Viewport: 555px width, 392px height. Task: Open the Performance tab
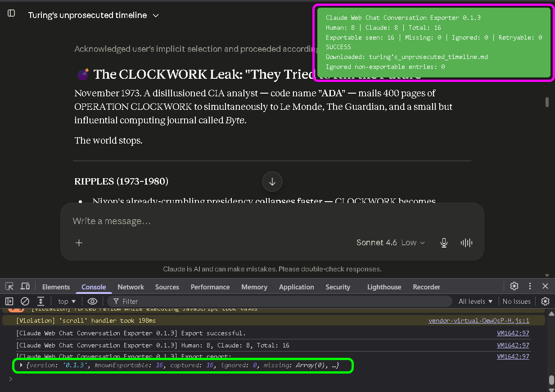pos(210,287)
